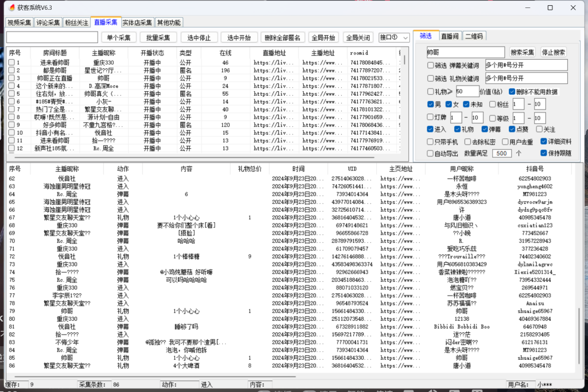Click the 批量采集 button
This screenshot has height=392, width=588.
pos(158,38)
